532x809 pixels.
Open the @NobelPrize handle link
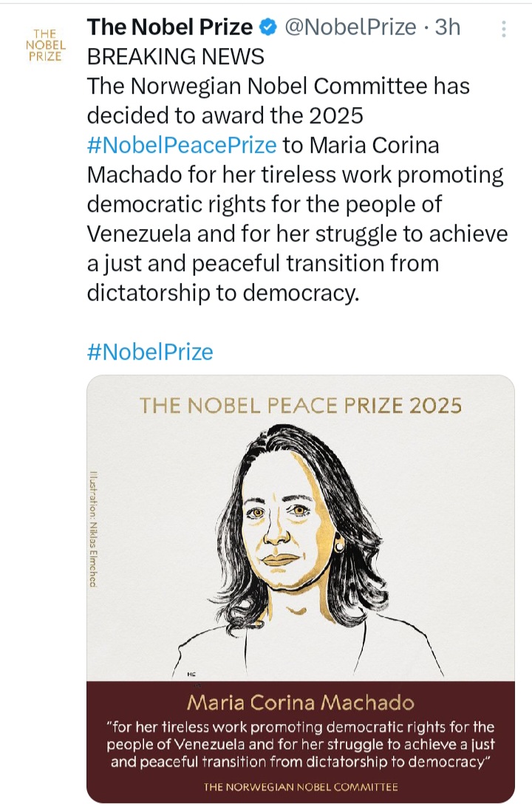[350, 28]
